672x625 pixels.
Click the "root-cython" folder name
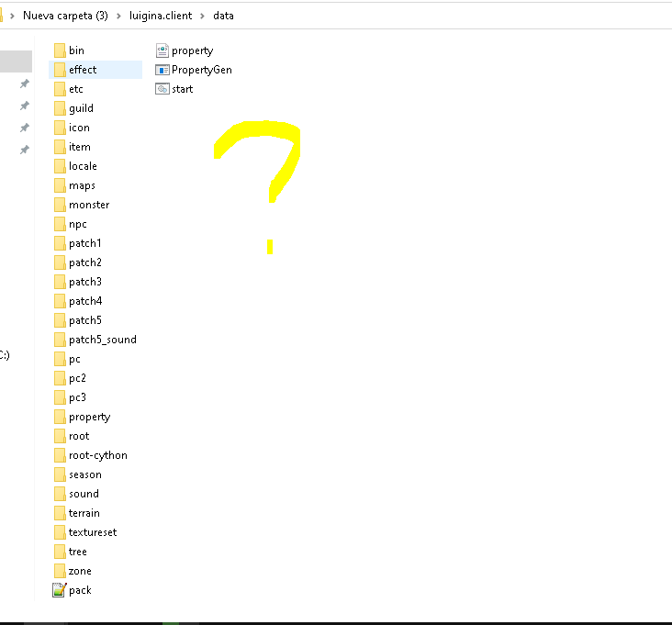point(98,455)
